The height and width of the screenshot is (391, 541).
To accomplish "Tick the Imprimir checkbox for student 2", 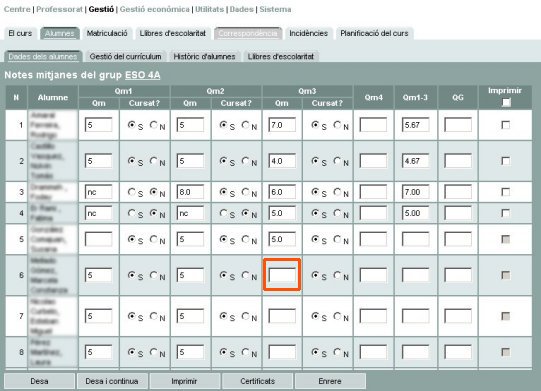I will click(x=505, y=161).
